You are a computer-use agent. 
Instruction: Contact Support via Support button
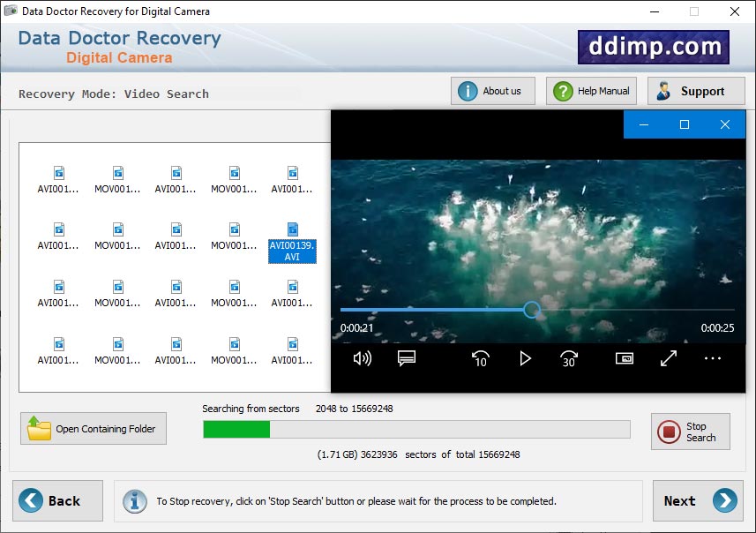point(695,91)
